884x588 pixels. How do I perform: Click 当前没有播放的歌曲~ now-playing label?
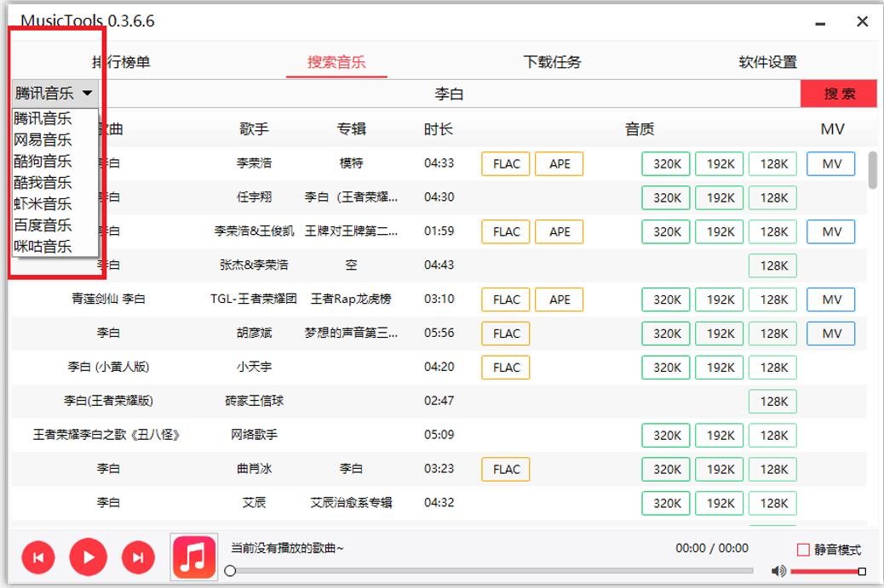[x=287, y=548]
